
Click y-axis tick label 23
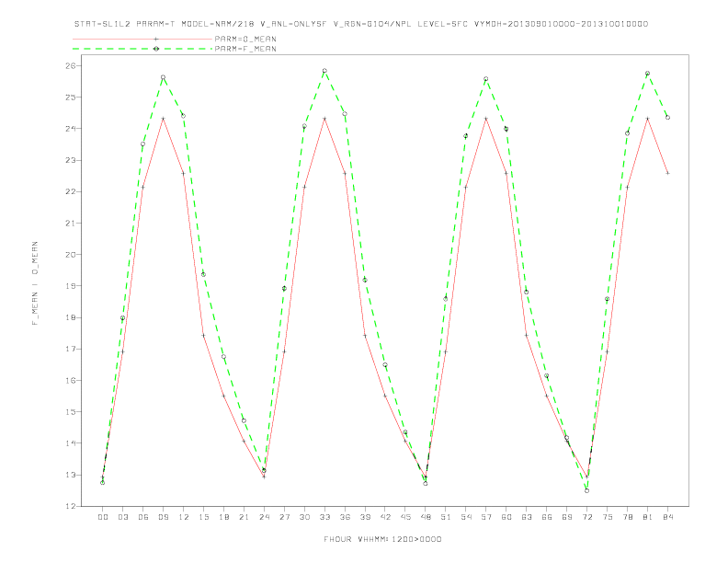click(x=71, y=160)
